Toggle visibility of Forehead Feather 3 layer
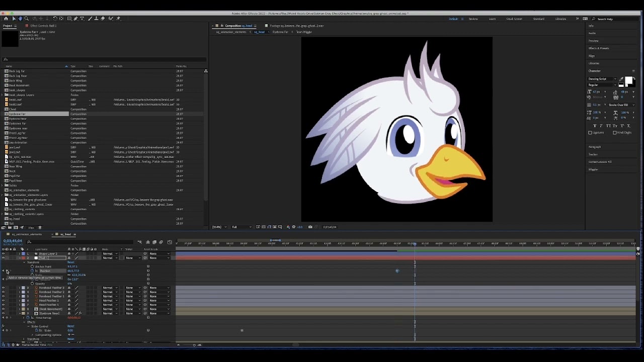The width and height of the screenshot is (644, 362). coord(3,288)
